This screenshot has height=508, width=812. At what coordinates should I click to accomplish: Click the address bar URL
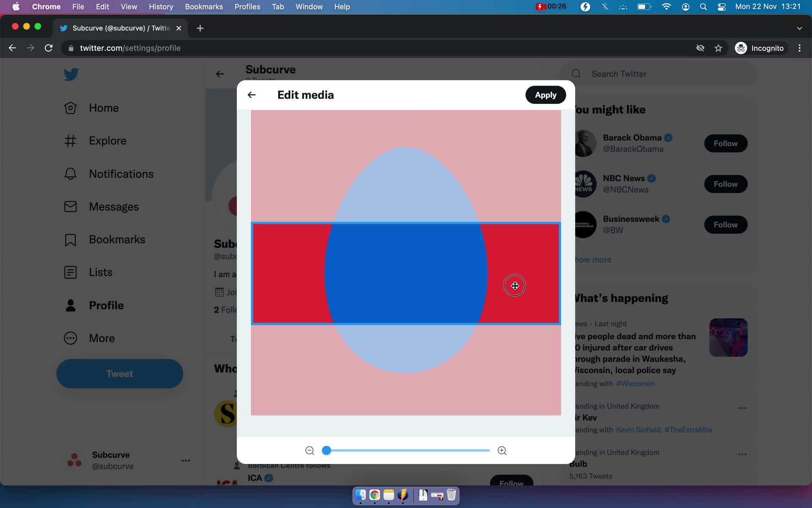(130, 48)
